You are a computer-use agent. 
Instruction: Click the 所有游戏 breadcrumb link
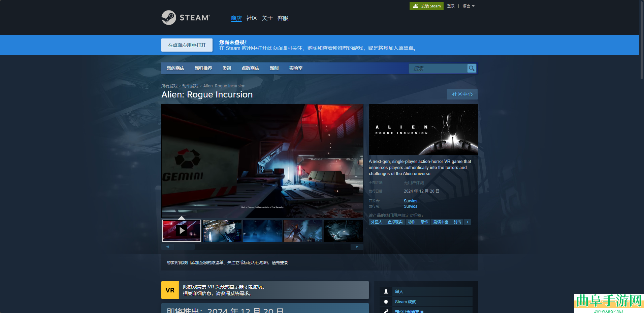tap(169, 86)
